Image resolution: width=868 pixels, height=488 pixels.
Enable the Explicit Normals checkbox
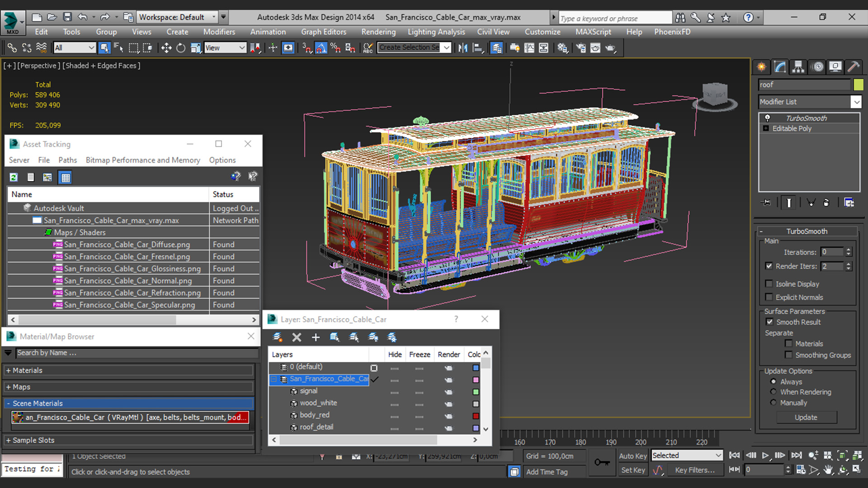(x=769, y=297)
